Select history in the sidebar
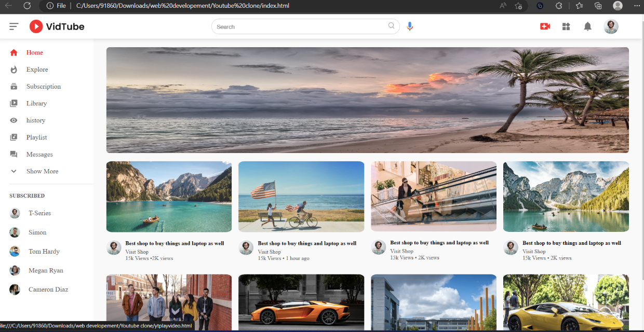The width and height of the screenshot is (644, 332). click(35, 120)
